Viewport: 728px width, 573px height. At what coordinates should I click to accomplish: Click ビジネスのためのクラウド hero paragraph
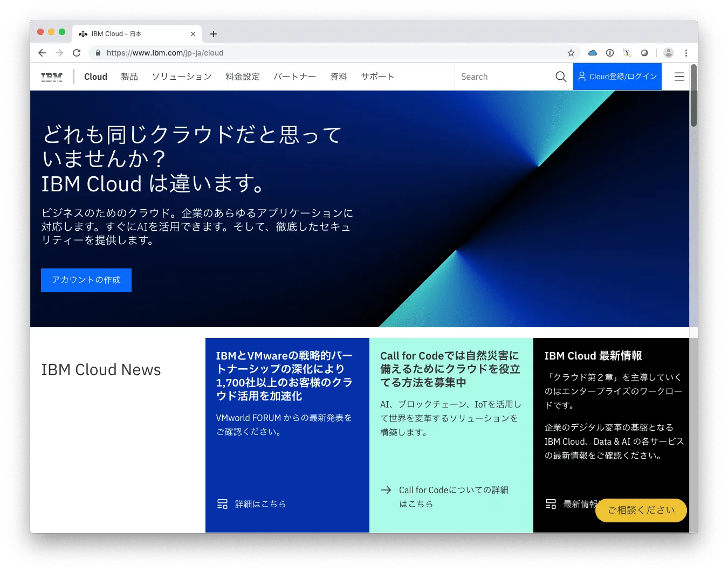coord(197,227)
